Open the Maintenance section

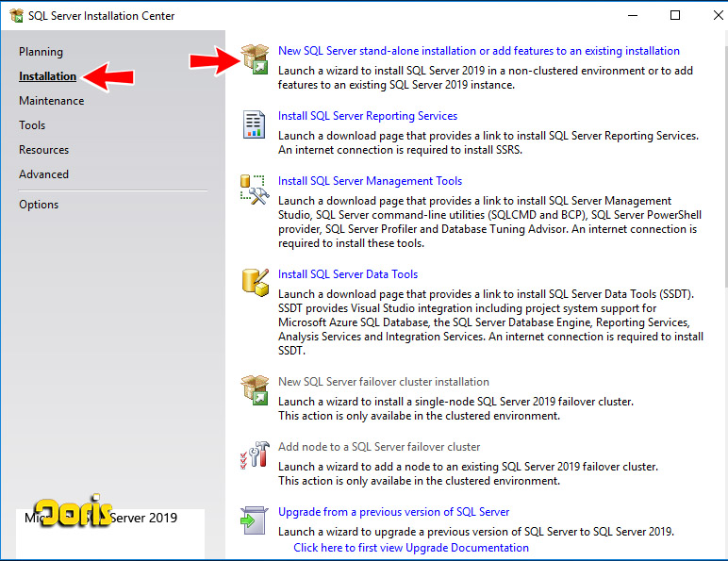pyautogui.click(x=52, y=101)
